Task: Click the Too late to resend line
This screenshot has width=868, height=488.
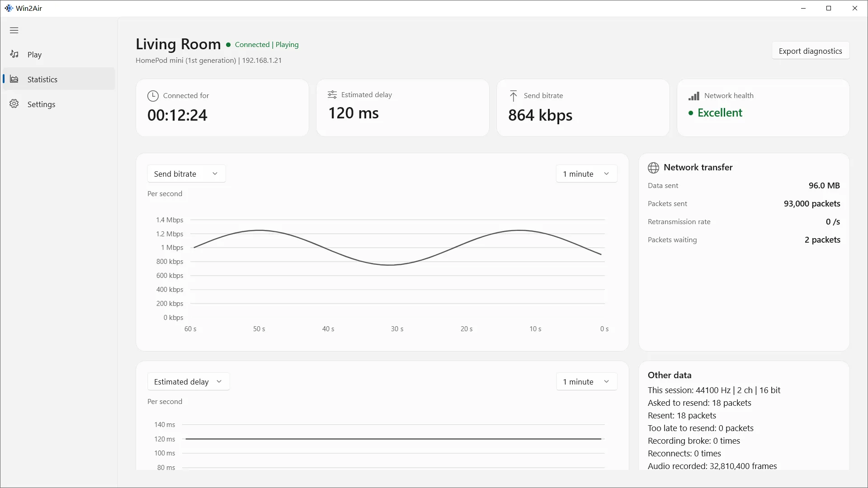Action: click(701, 428)
